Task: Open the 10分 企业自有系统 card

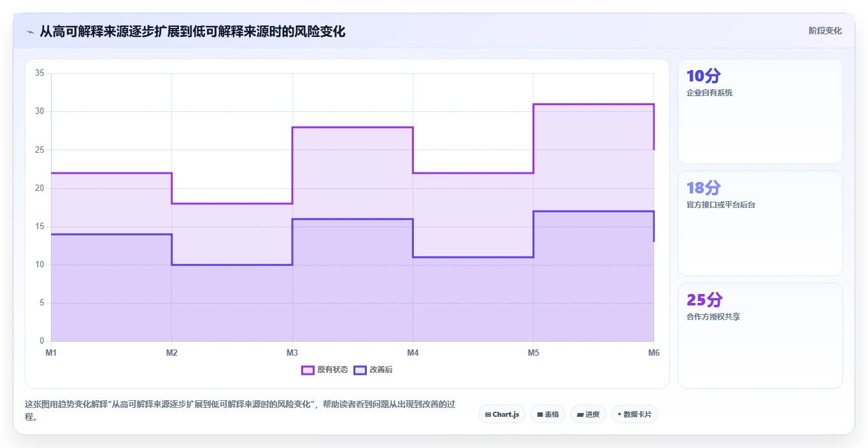Action: pyautogui.click(x=760, y=111)
